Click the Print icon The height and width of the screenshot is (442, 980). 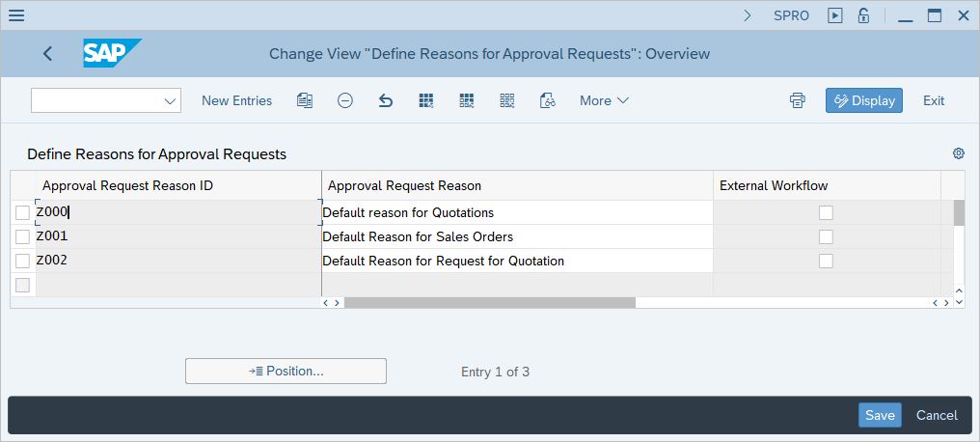(x=797, y=100)
